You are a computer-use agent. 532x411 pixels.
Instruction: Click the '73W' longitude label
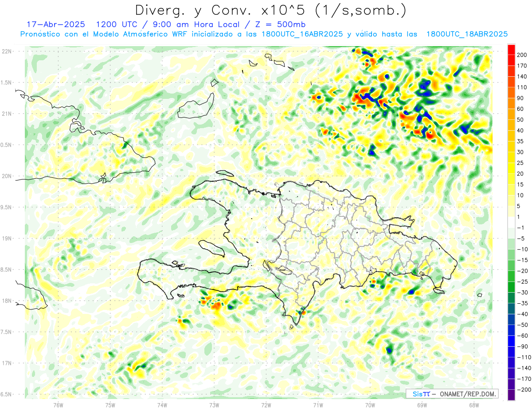click(x=214, y=405)
